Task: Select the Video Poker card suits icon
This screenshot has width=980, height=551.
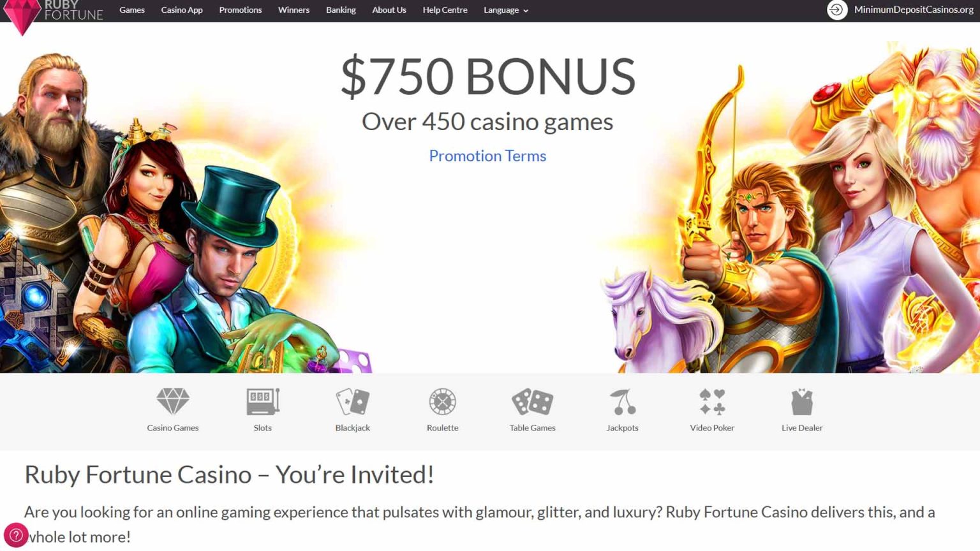Action: coord(711,400)
